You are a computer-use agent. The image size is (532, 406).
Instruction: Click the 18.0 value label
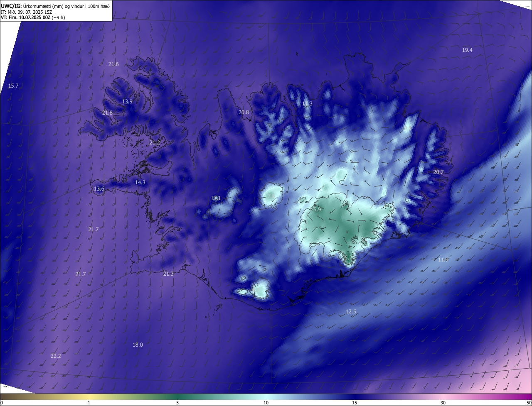coord(138,345)
